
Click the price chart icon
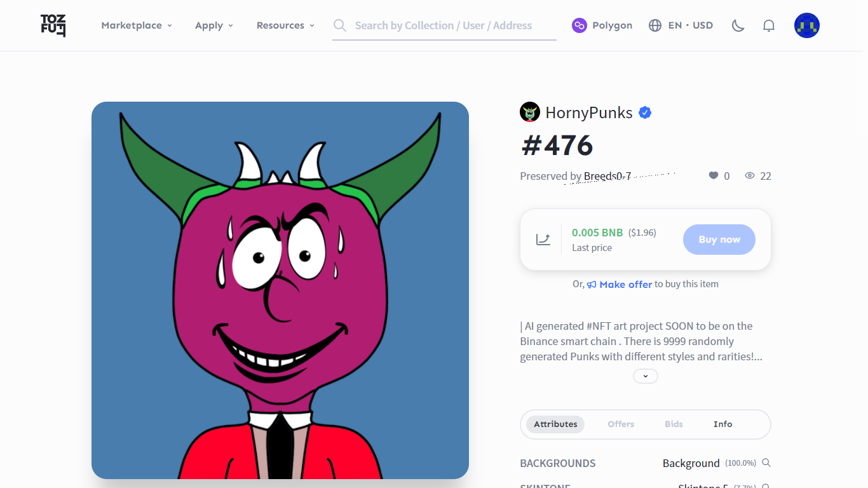pyautogui.click(x=543, y=240)
